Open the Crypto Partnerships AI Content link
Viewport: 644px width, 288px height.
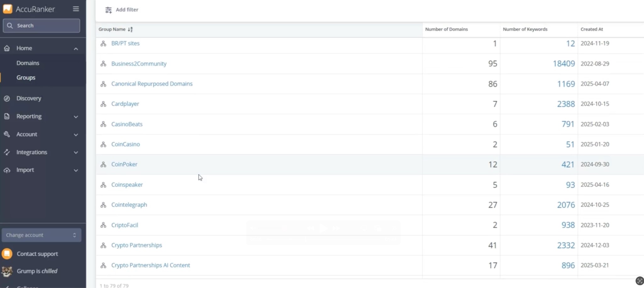151,265
